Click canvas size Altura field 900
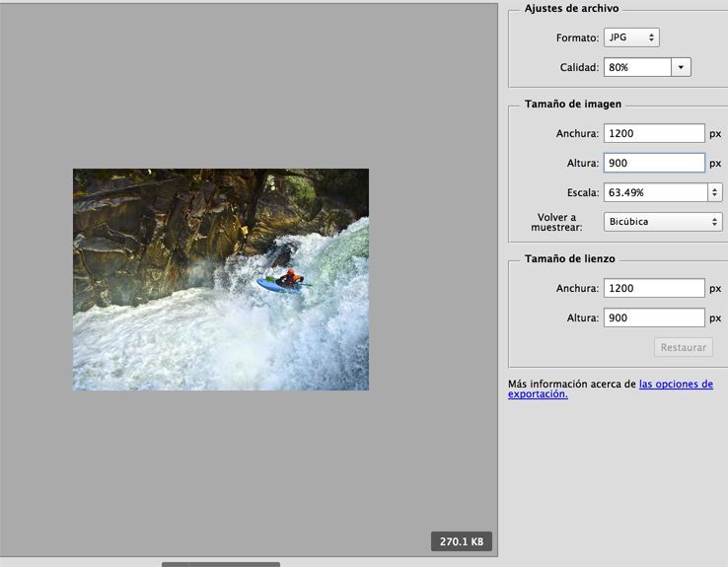The height and width of the screenshot is (567, 728). point(654,318)
